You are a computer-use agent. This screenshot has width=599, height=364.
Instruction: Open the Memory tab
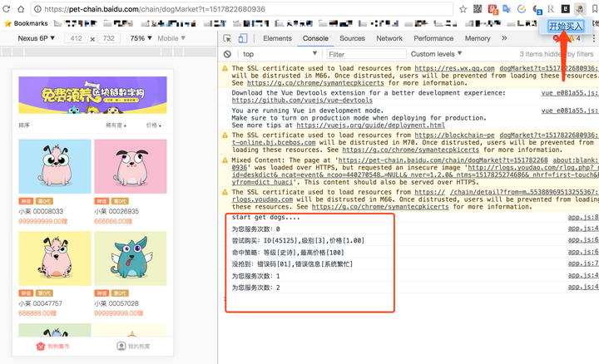pos(478,38)
